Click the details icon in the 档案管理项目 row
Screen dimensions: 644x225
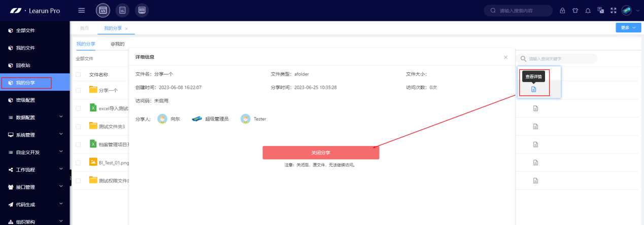pyautogui.click(x=535, y=145)
